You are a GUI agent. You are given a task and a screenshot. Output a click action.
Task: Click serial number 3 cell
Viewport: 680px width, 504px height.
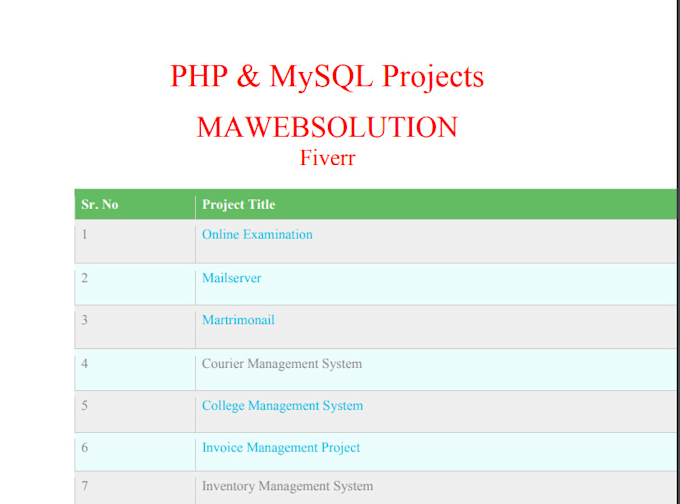(85, 320)
